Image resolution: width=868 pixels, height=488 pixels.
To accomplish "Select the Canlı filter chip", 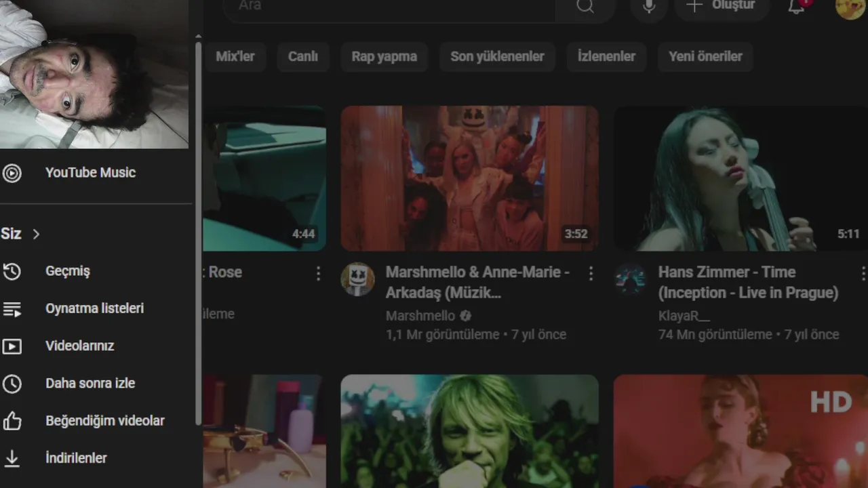I will point(302,57).
